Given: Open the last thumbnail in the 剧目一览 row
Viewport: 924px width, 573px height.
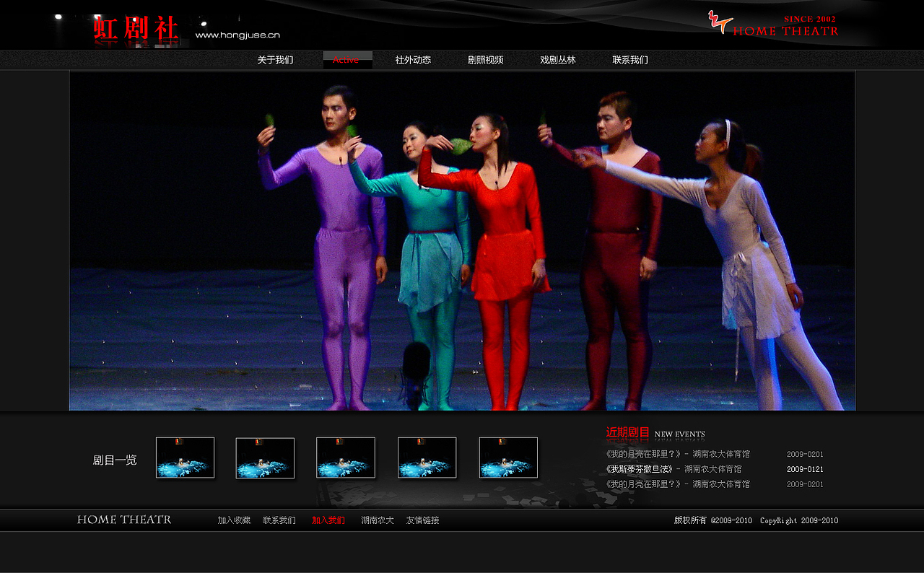Looking at the screenshot, I should 508,458.
